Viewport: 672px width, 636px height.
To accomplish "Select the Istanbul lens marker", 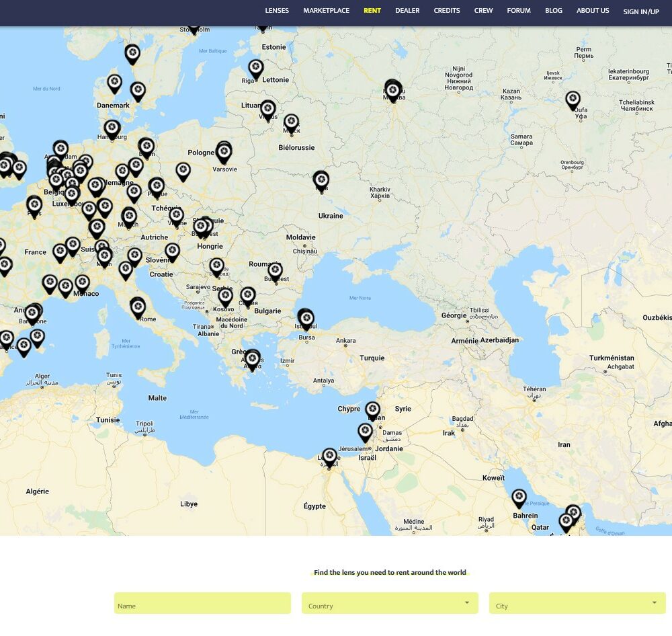I will (306, 320).
